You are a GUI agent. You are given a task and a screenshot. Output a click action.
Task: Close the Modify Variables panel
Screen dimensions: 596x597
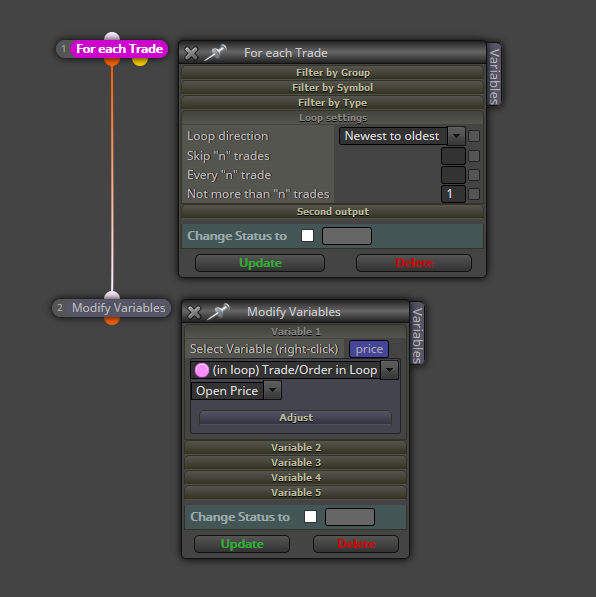pos(194,312)
